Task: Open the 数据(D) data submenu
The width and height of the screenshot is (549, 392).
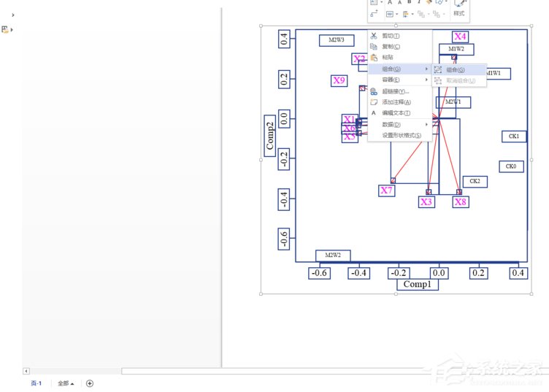Action: (x=400, y=125)
